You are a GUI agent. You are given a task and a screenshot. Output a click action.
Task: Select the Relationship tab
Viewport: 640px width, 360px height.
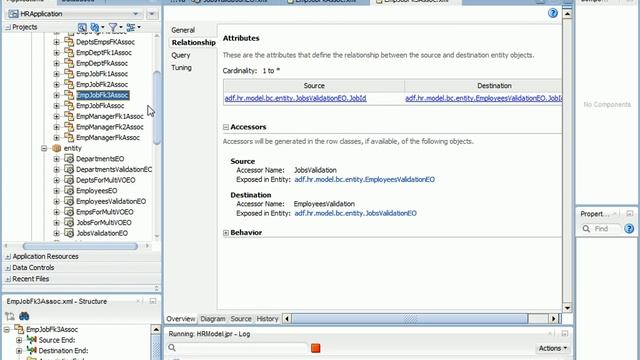[193, 42]
